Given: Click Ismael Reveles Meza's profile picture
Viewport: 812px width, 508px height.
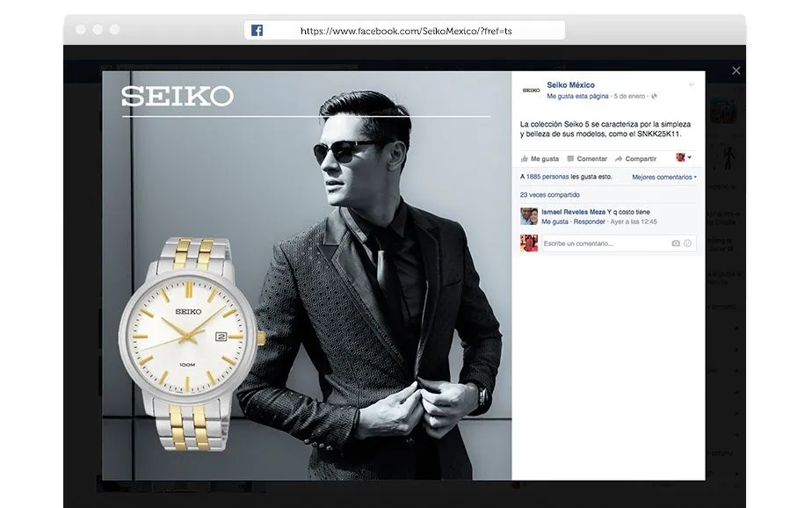Looking at the screenshot, I should click(x=529, y=217).
